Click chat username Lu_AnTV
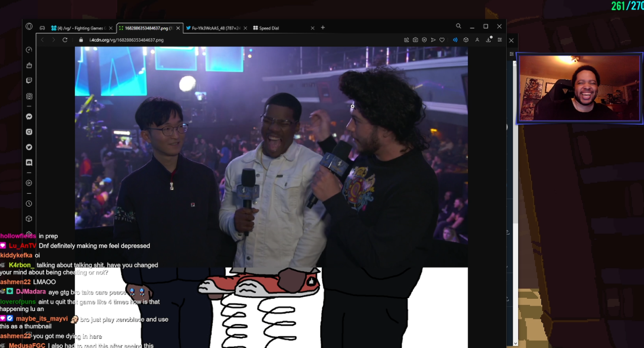Viewport: 644px width, 348px height. [x=23, y=246]
